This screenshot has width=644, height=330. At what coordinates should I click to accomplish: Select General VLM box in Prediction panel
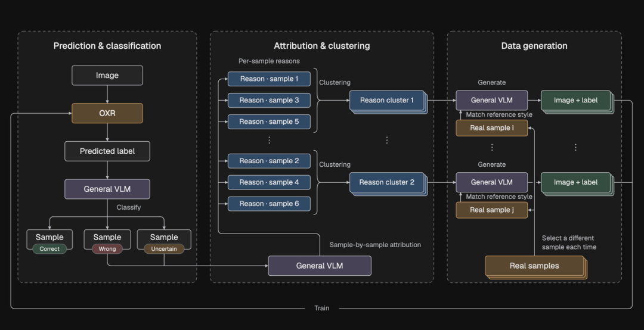107,189
